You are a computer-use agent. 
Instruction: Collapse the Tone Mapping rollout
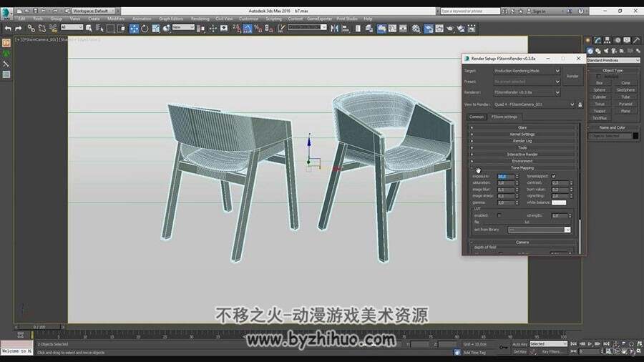(x=522, y=168)
